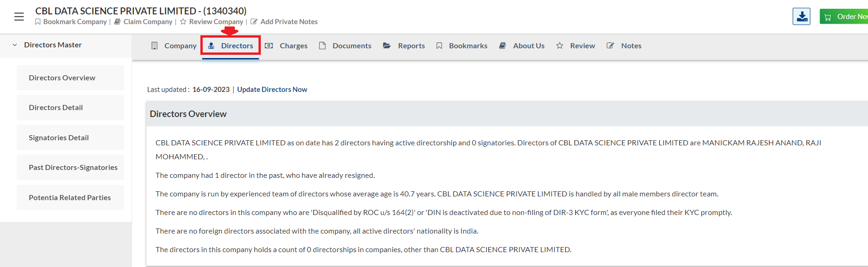Click the Notes tab edit icon
The width and height of the screenshot is (868, 267).
point(610,46)
